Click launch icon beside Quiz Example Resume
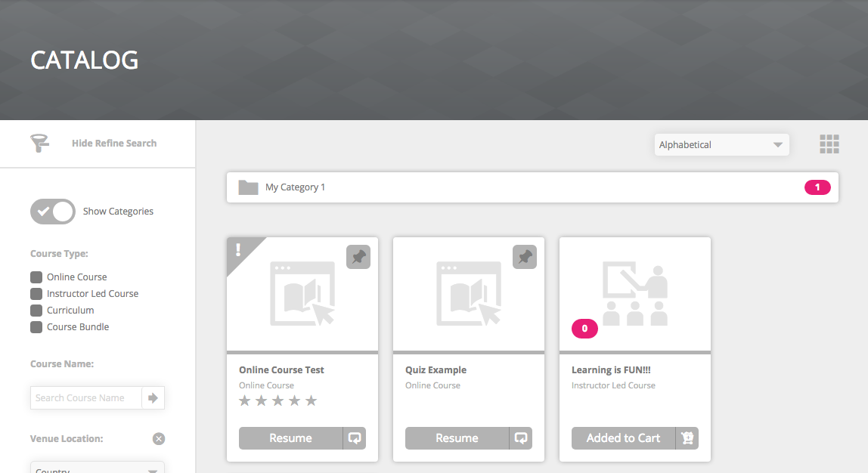This screenshot has width=868, height=473. pyautogui.click(x=520, y=438)
